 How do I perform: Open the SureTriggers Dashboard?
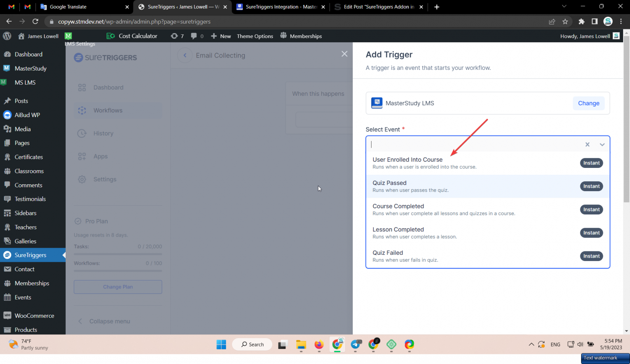[x=108, y=87]
